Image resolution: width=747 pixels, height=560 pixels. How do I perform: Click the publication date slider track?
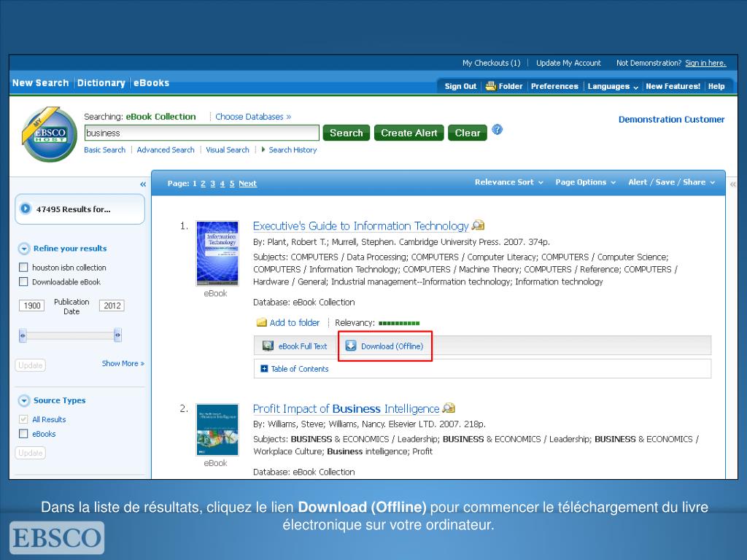[x=70, y=335]
